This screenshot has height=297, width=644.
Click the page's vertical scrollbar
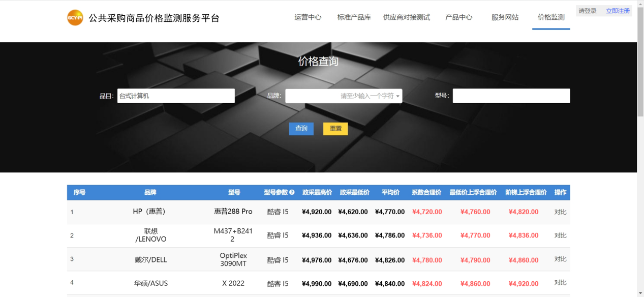(x=640, y=153)
